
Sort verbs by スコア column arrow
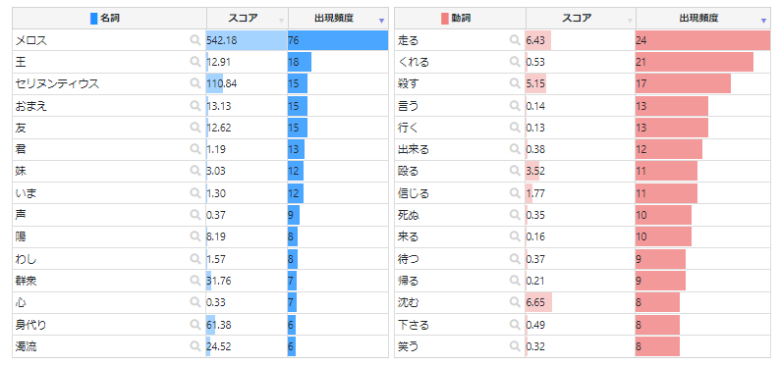[629, 20]
